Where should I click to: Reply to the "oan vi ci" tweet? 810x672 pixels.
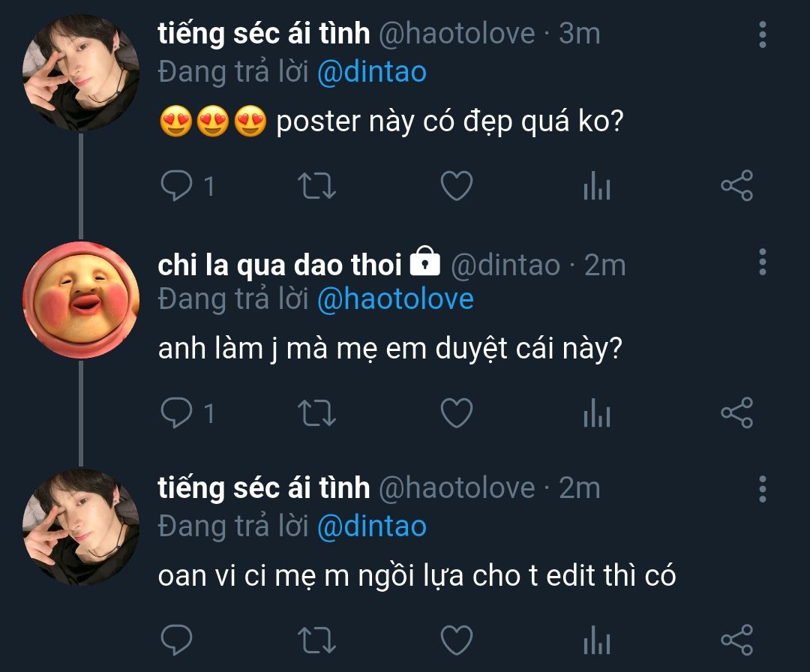[x=177, y=640]
